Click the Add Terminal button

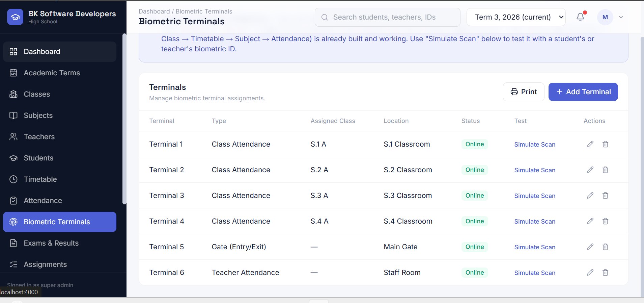click(x=583, y=92)
